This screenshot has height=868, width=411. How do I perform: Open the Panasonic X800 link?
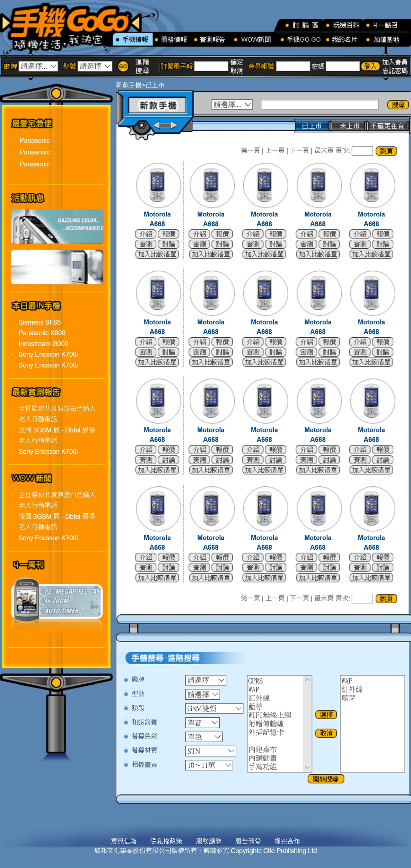pos(42,333)
